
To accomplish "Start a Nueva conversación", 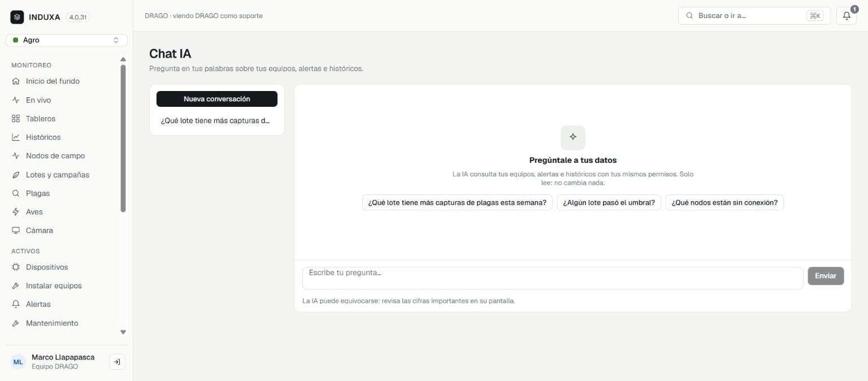I will pos(217,99).
